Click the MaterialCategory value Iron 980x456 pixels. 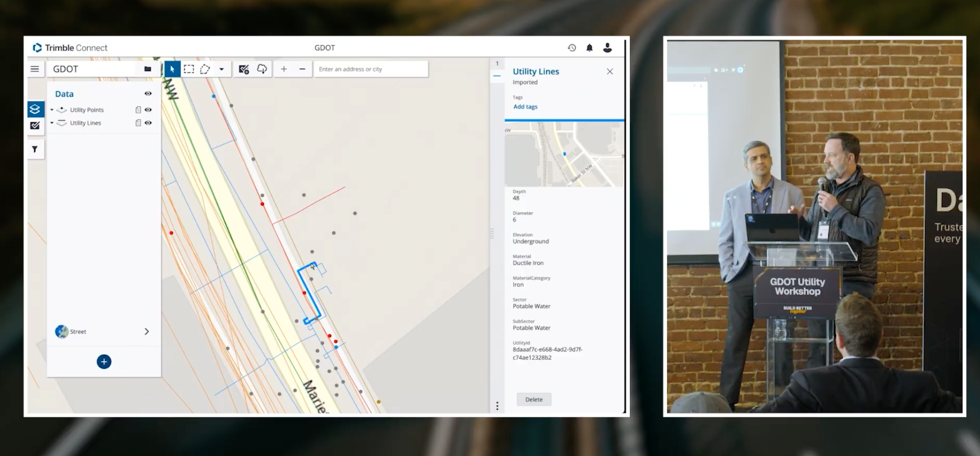[x=518, y=284]
